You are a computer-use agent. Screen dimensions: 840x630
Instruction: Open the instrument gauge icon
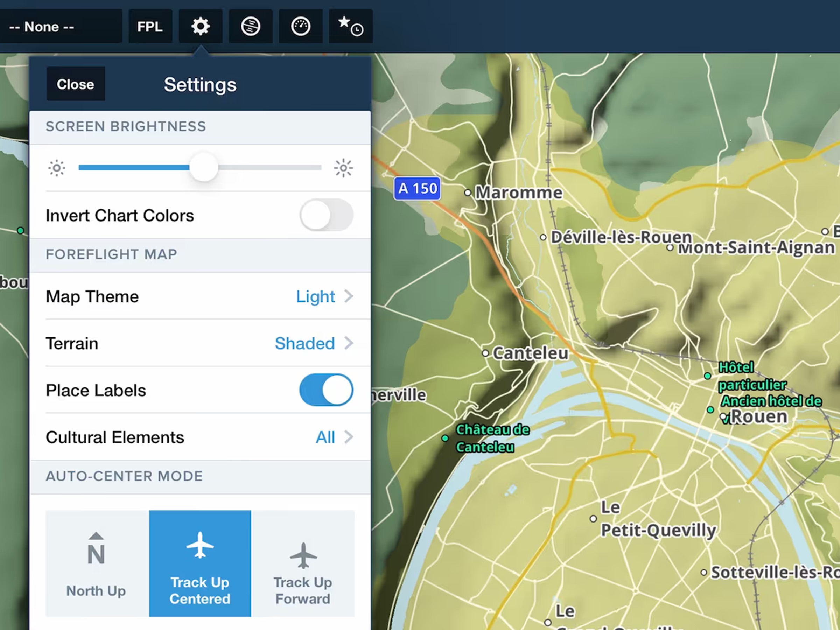pos(300,27)
